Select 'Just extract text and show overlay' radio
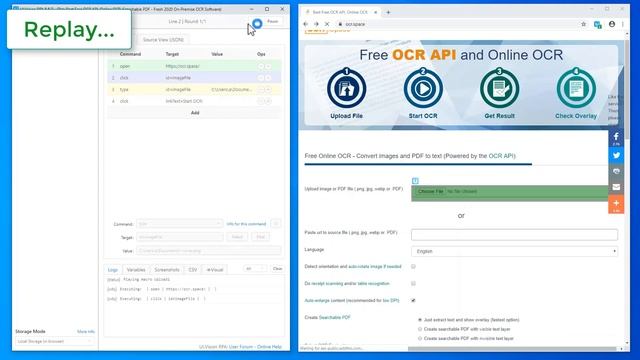The height and width of the screenshot is (360, 640). (x=420, y=320)
